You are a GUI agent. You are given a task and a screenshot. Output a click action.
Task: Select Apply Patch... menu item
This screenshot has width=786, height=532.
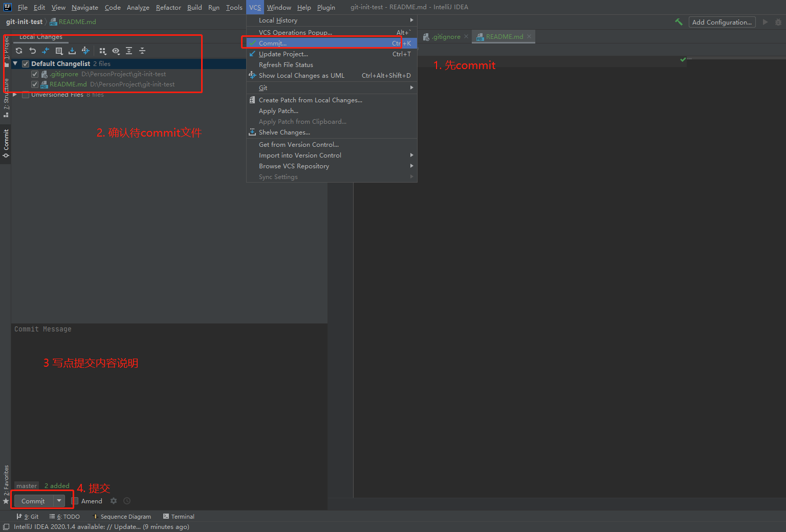(332, 111)
